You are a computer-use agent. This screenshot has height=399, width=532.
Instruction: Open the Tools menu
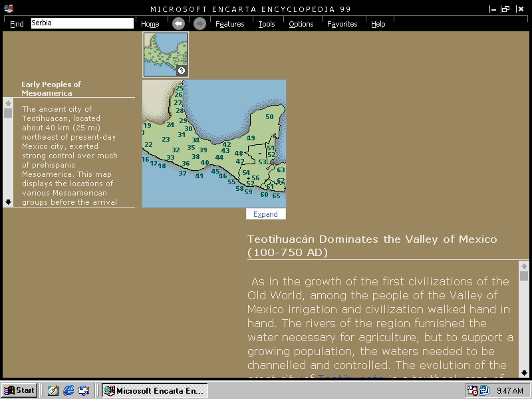[267, 24]
